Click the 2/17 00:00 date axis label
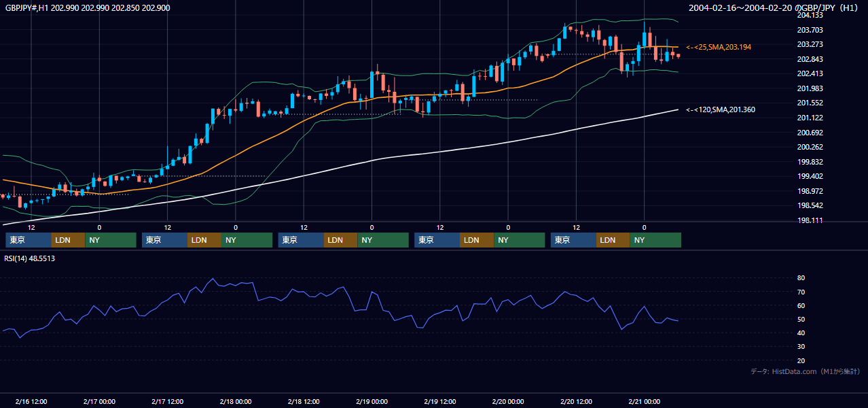This screenshot has width=868, height=408. (99, 401)
